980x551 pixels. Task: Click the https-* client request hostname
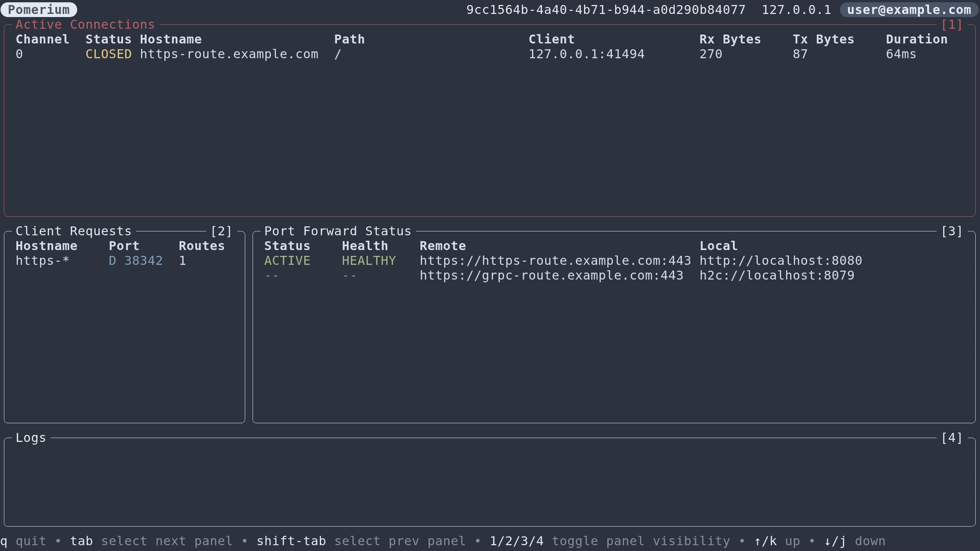(x=42, y=261)
